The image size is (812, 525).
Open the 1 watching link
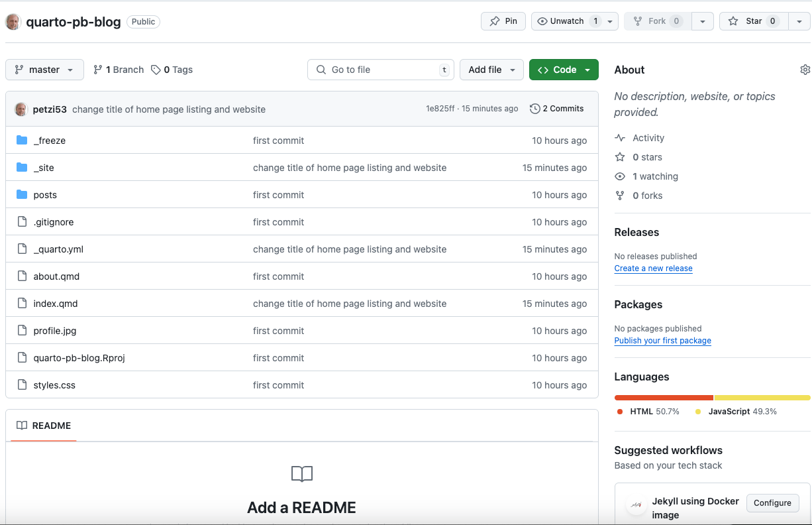[x=646, y=176]
